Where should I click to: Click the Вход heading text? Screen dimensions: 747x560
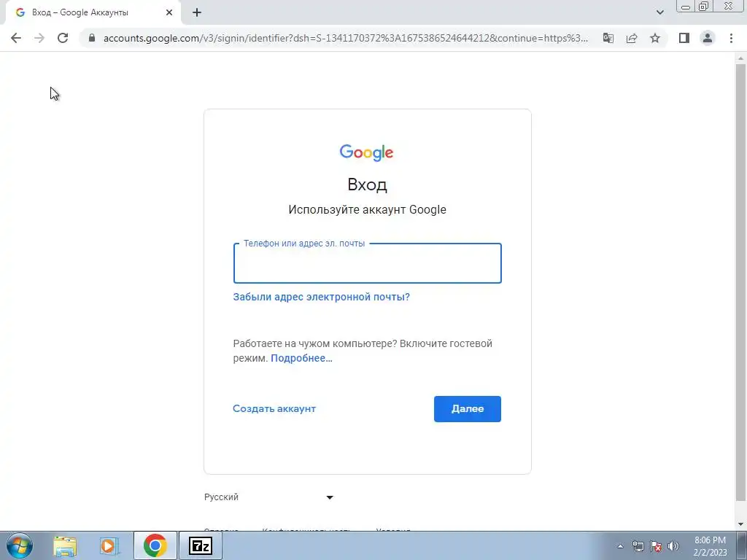pyautogui.click(x=368, y=184)
